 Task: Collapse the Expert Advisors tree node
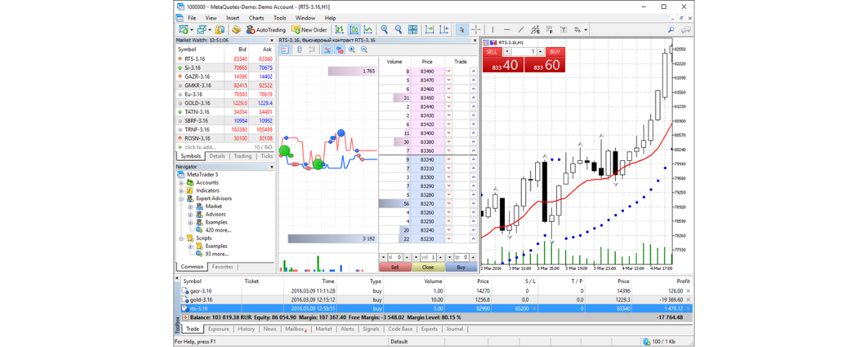[181, 198]
